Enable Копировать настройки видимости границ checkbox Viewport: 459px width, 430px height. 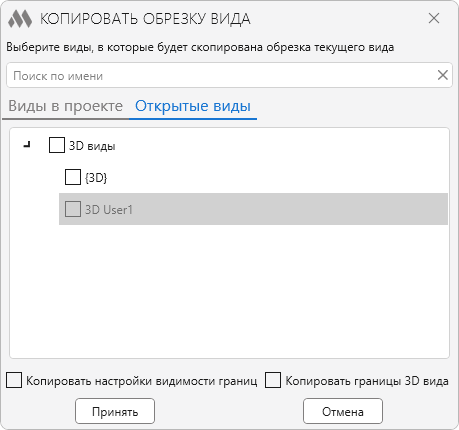pos(14,380)
